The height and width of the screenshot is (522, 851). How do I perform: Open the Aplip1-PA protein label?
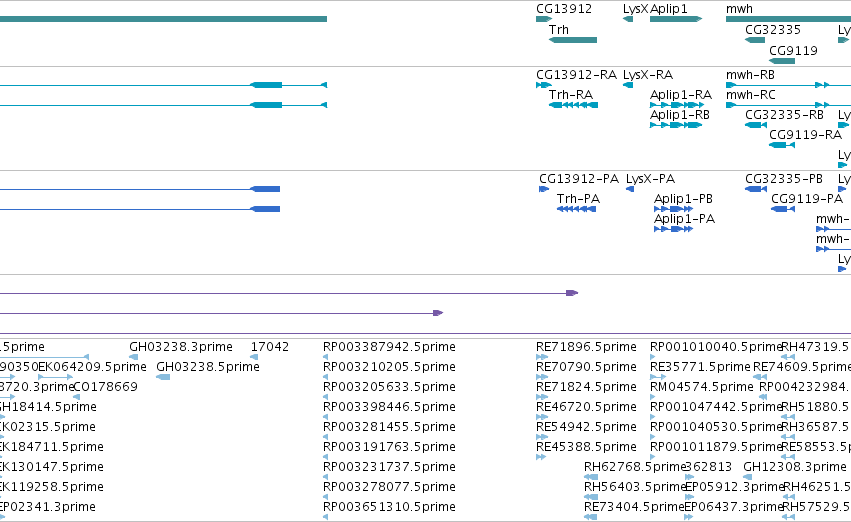pos(684,219)
